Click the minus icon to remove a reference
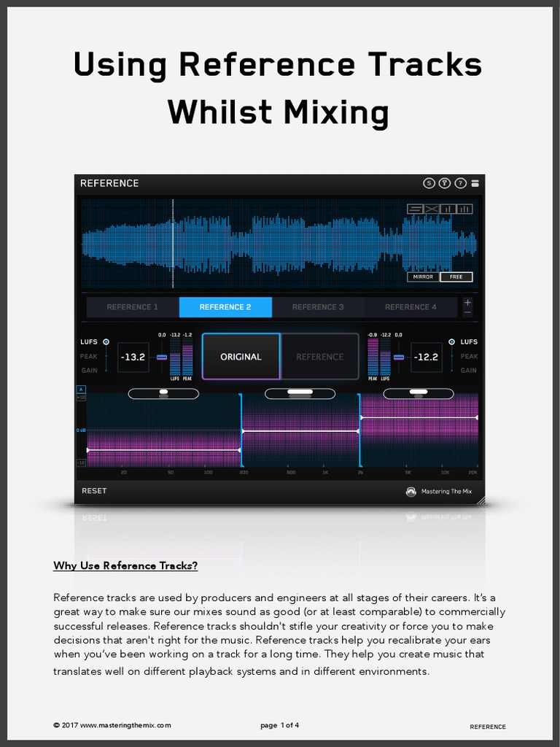 click(467, 312)
